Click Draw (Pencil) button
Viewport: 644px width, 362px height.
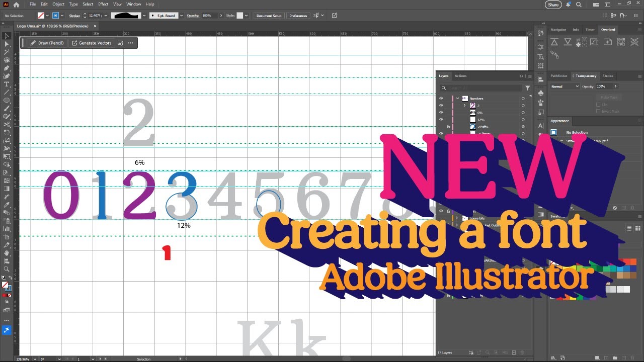[x=47, y=43]
